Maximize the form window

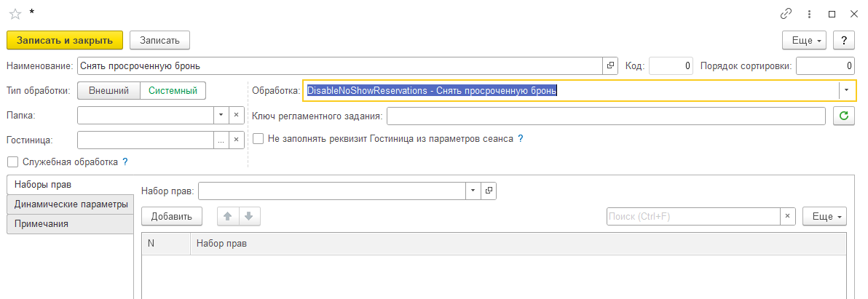point(832,14)
